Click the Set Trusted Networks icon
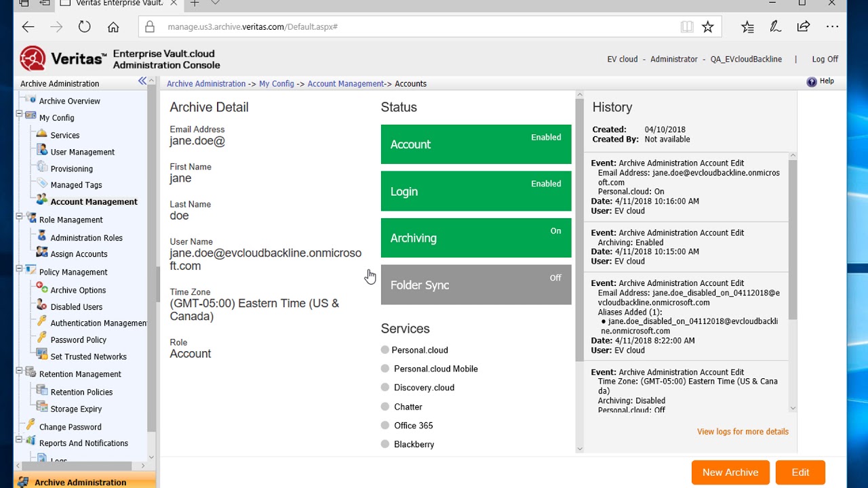The width and height of the screenshot is (868, 488). (42, 356)
